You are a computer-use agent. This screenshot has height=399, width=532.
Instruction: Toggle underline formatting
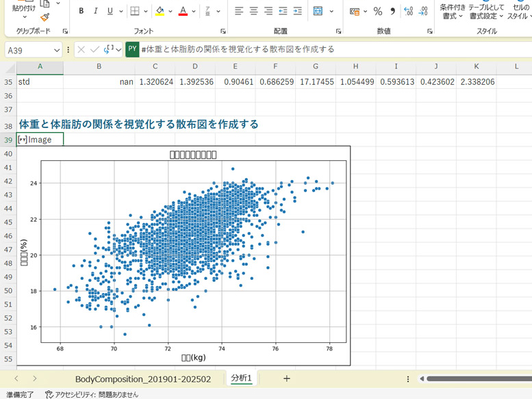110,11
